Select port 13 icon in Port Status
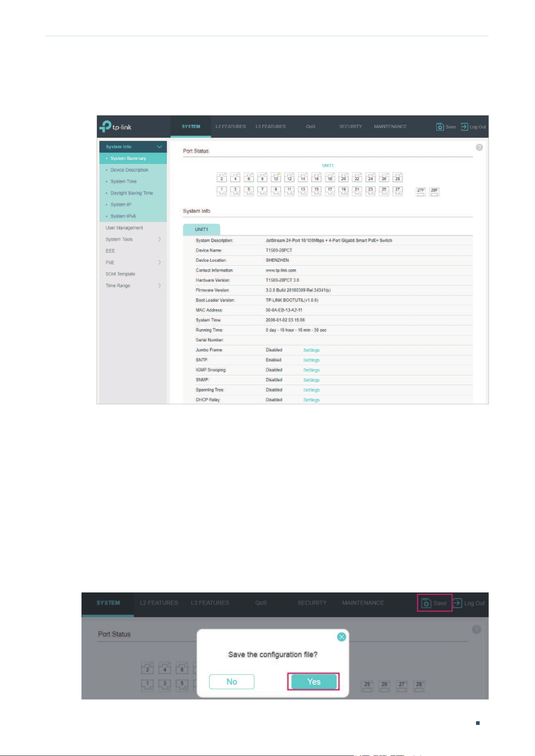The image size is (535, 756). coord(303,191)
